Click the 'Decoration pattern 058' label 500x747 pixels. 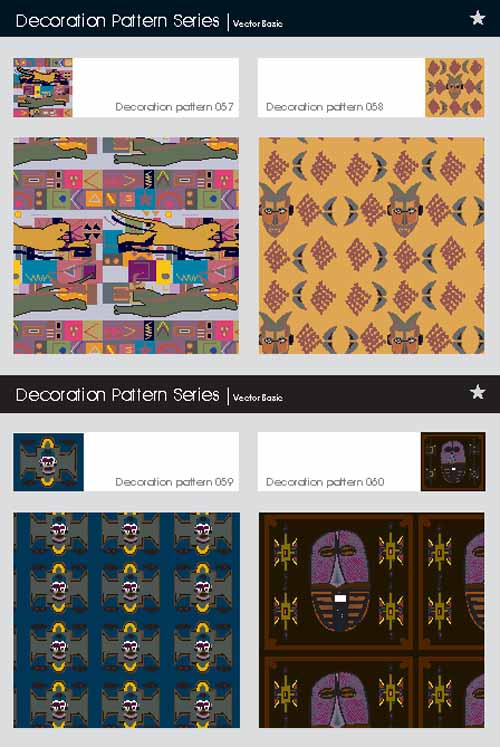324,107
